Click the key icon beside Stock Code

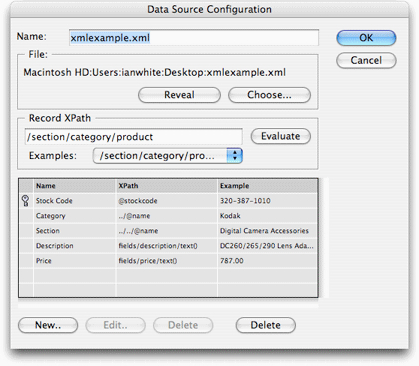(x=25, y=201)
